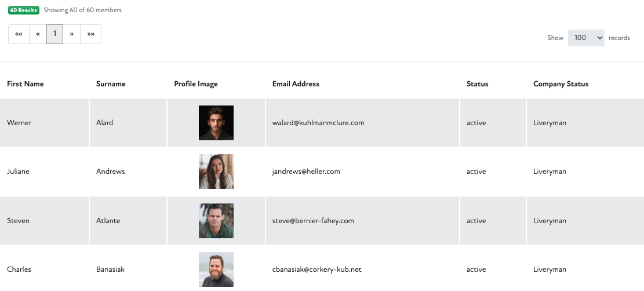Go to previous page of results
Viewport: 644px width, 291px height.
[x=38, y=34]
